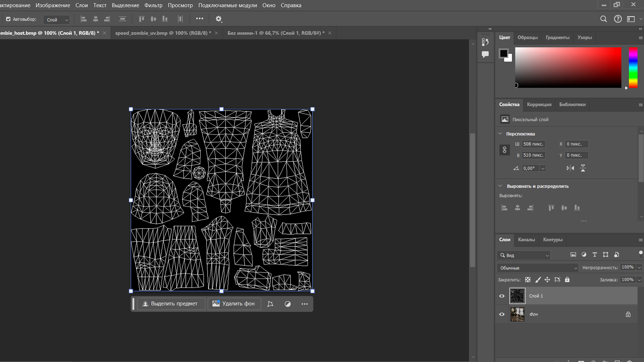Viewport: 644px width, 362px height.
Task: Collapse the Перспектива section
Action: 500,134
